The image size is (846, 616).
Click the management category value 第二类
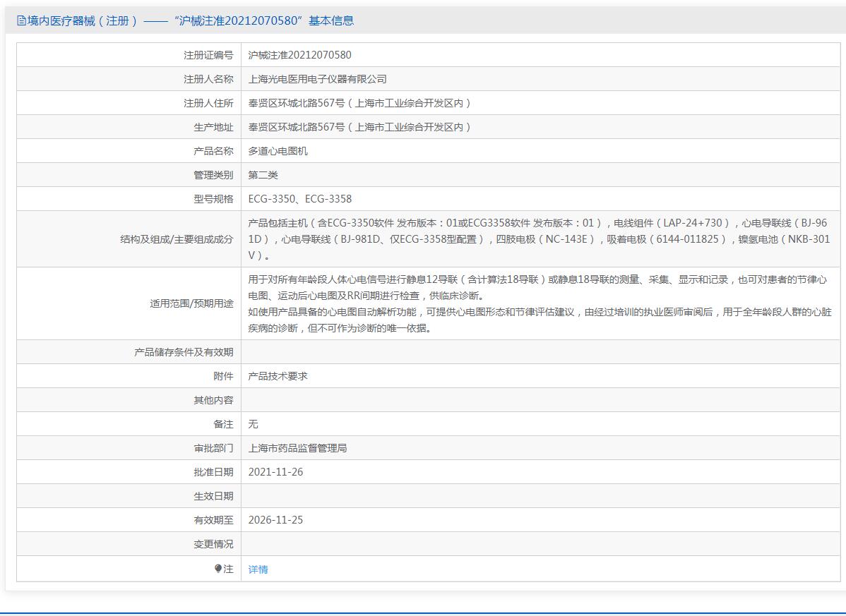[x=263, y=175]
